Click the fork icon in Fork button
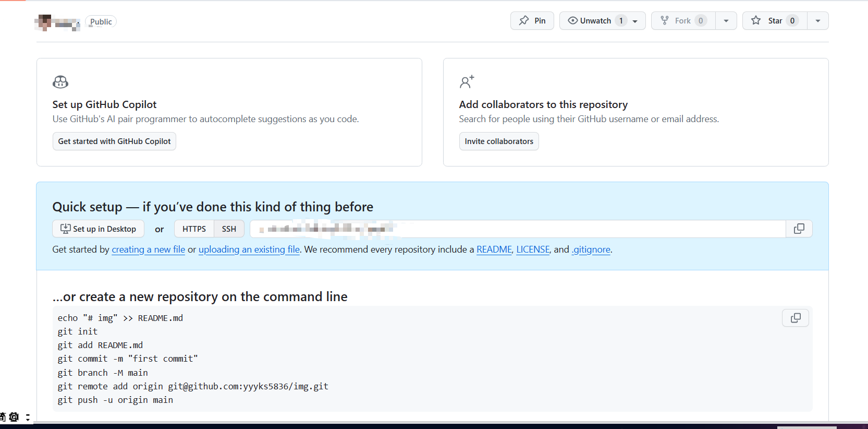The height and width of the screenshot is (429, 868). (665, 21)
